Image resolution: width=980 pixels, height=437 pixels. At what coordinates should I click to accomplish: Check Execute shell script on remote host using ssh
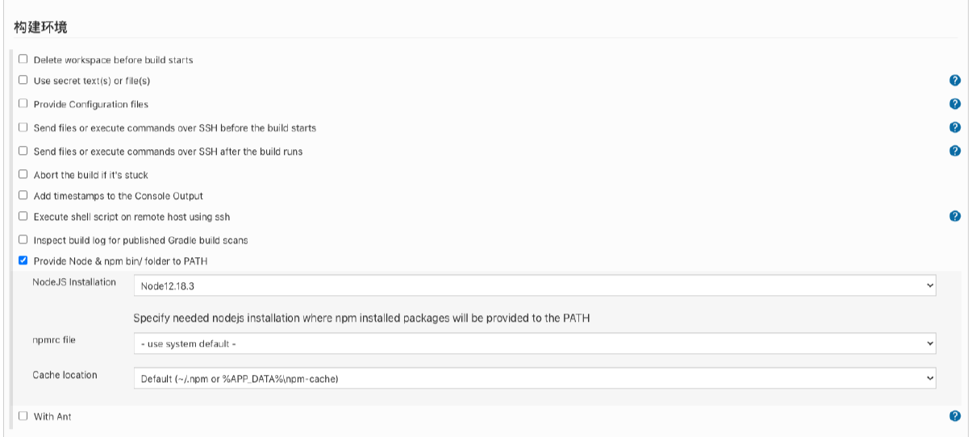coord(23,216)
